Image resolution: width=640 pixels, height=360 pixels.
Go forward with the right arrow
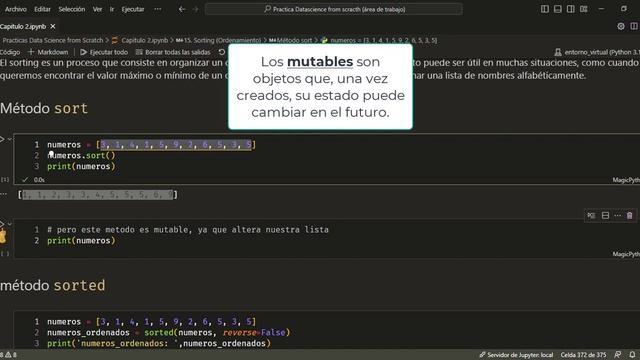click(195, 9)
